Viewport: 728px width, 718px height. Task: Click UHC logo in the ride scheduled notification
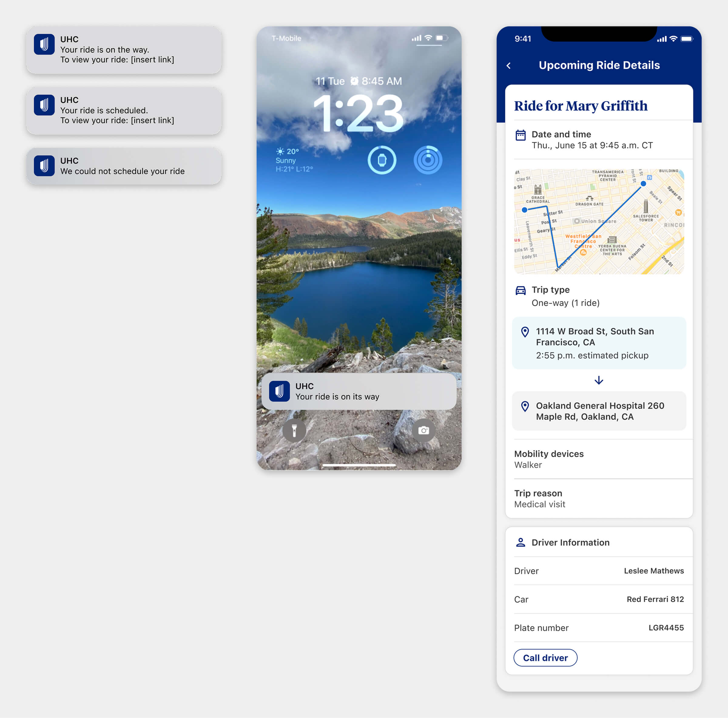(44, 105)
